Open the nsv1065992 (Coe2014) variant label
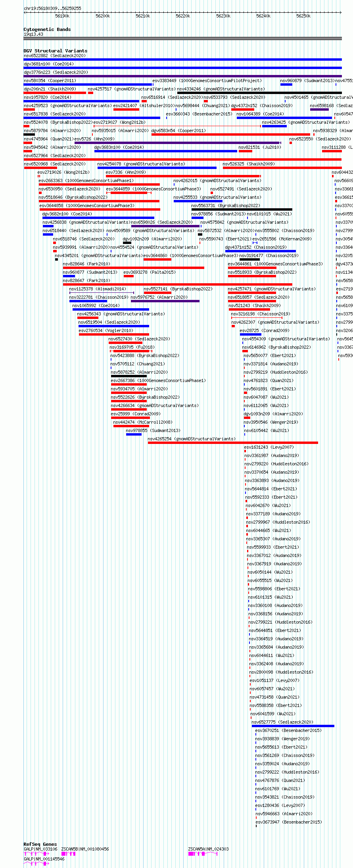Screen dimensions: 353x868 click(x=96, y=305)
